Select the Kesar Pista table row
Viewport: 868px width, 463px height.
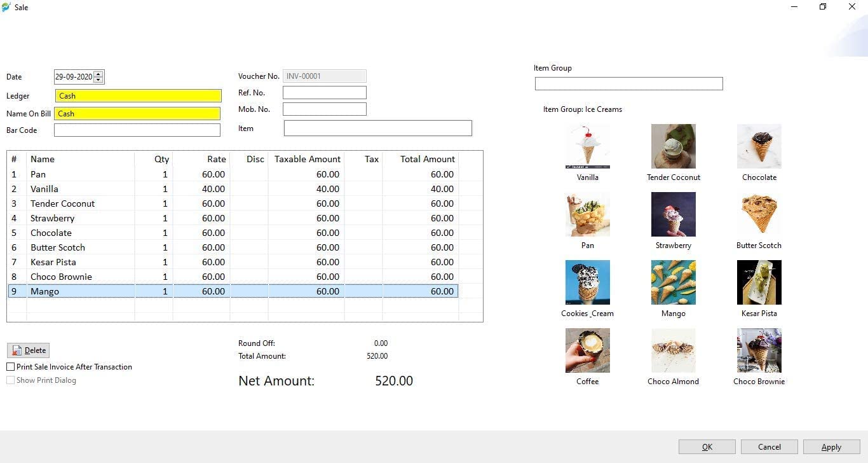click(x=233, y=262)
